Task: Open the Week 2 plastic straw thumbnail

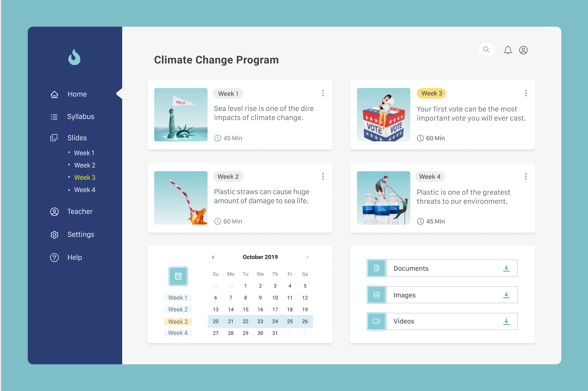Action: (x=181, y=198)
